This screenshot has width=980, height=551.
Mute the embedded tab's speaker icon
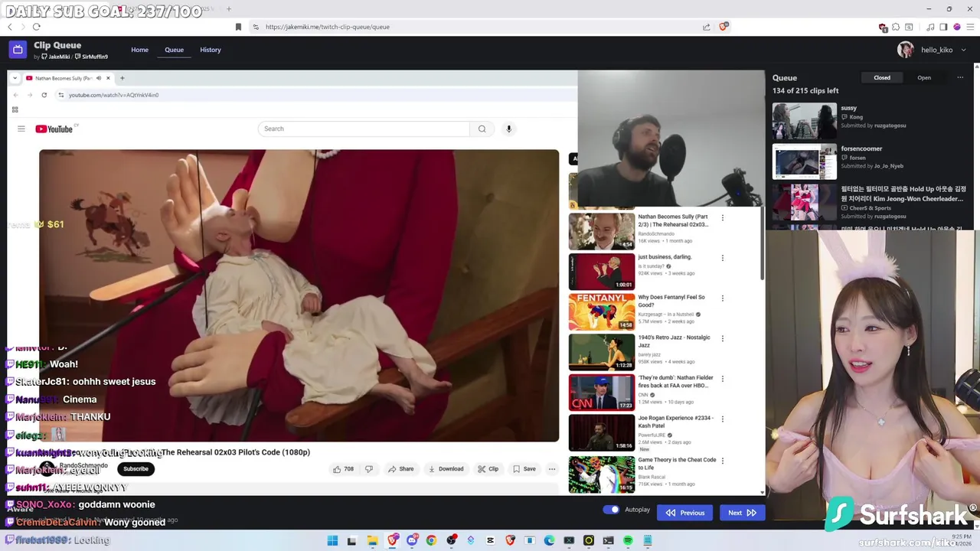coord(98,78)
